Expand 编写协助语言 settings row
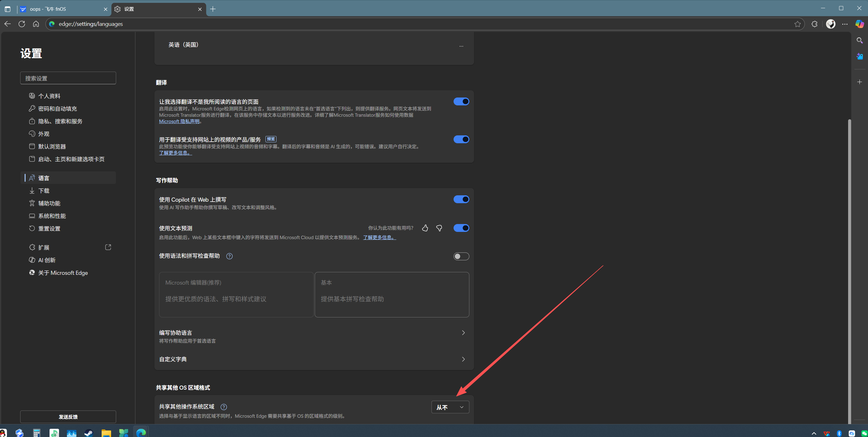The image size is (868, 437). [x=463, y=333]
